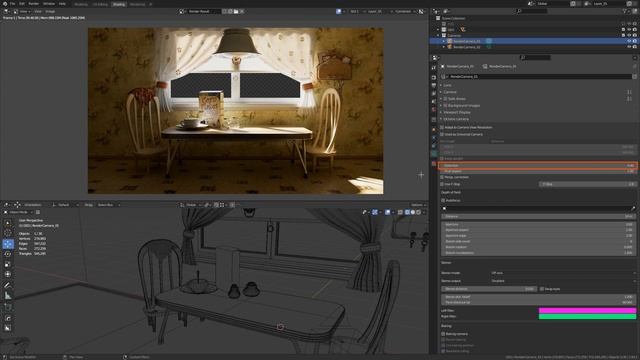Collapse the Cameras collection in the outliner
640x360 pixels.
438,36
